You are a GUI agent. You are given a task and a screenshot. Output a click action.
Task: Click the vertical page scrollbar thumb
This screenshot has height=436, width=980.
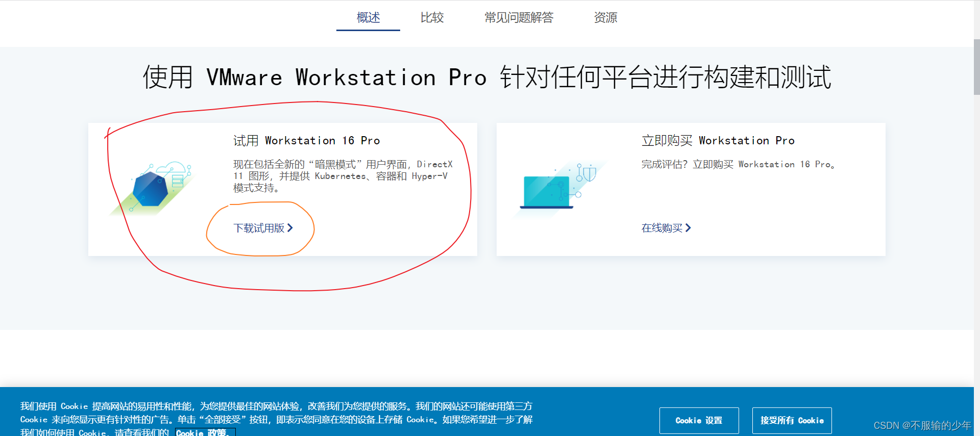point(976,66)
